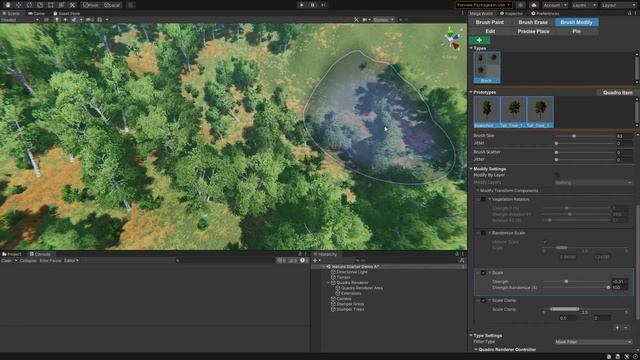The height and width of the screenshot is (360, 640).
Task: Select the Brush Paint tool
Action: point(489,22)
